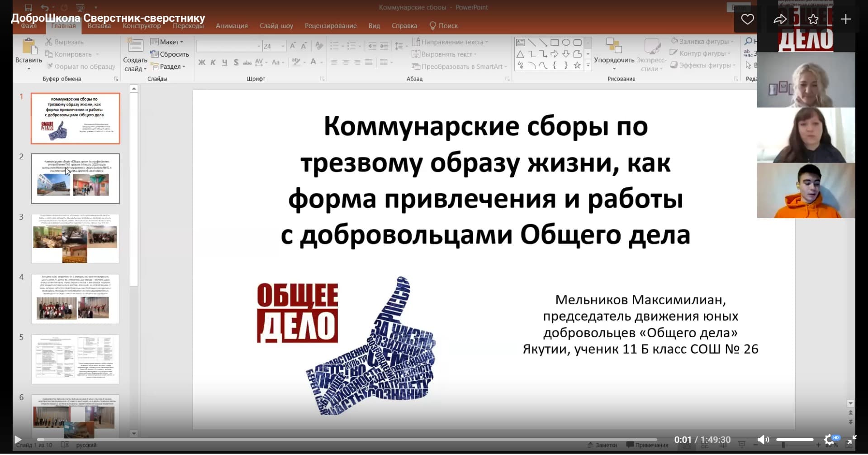This screenshot has width=868, height=455.
Task: Open the font name combo box
Action: pyautogui.click(x=229, y=46)
